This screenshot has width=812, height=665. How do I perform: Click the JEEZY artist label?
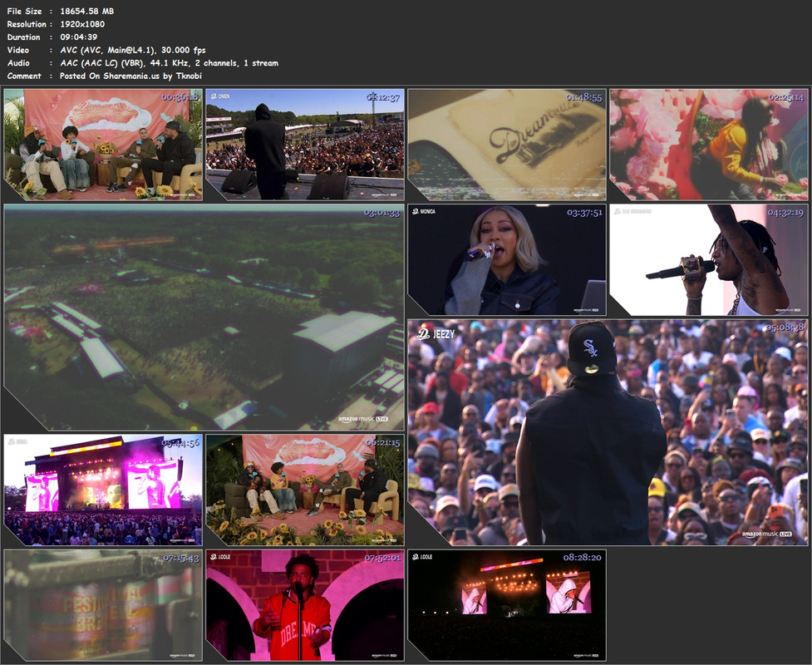tap(444, 334)
